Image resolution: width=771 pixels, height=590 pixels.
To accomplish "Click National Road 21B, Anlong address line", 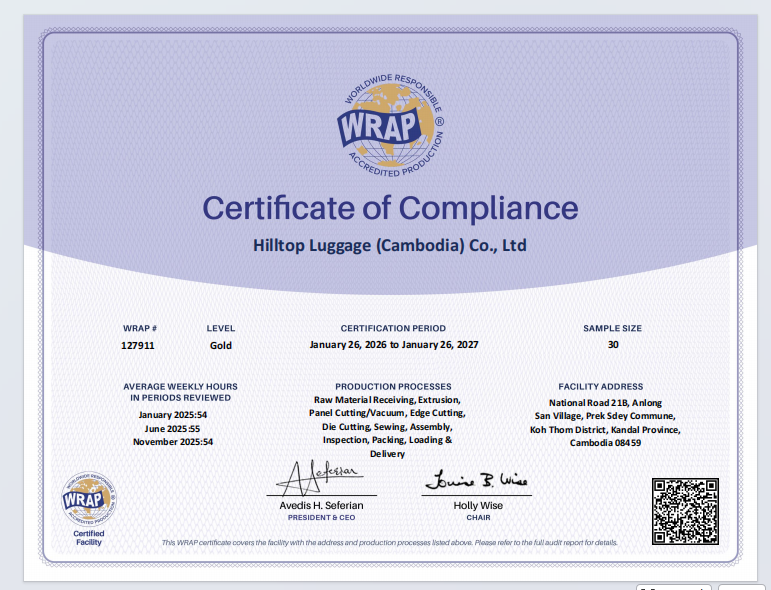I will (605, 403).
